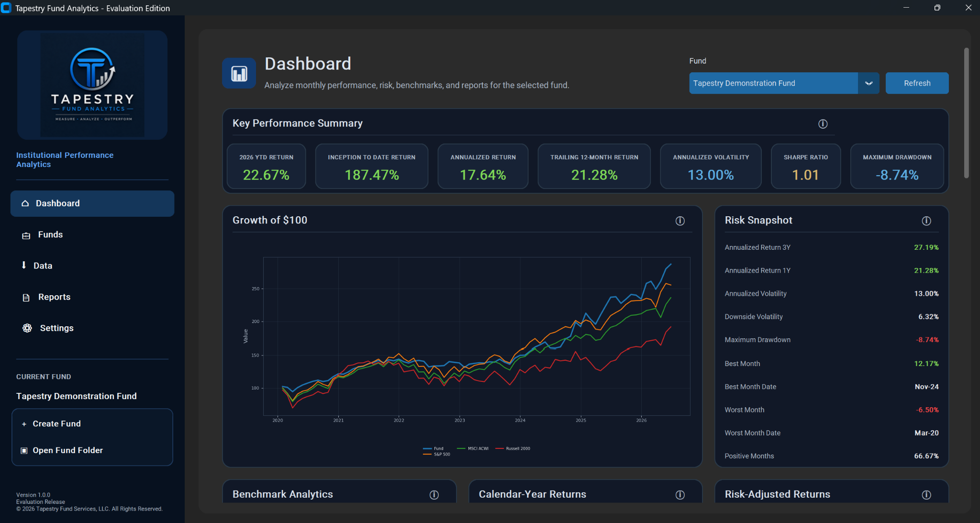Click the Maximum Drawdown -8.74% card
This screenshot has height=523, width=980.
click(897, 166)
